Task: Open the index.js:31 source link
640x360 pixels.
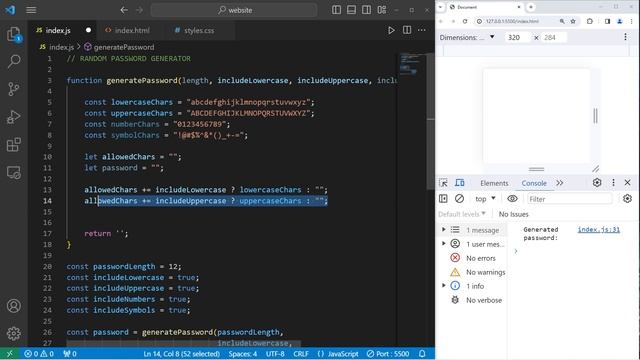Action: tap(598, 229)
